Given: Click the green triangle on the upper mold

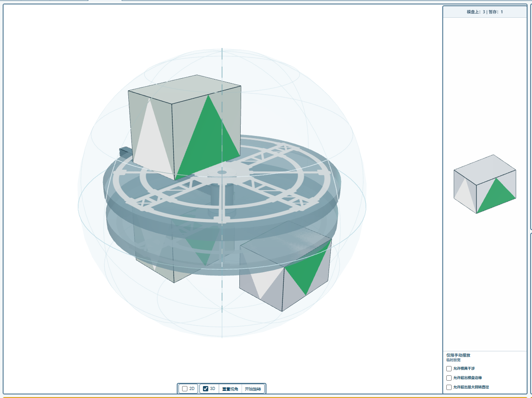Looking at the screenshot, I should 209,139.
